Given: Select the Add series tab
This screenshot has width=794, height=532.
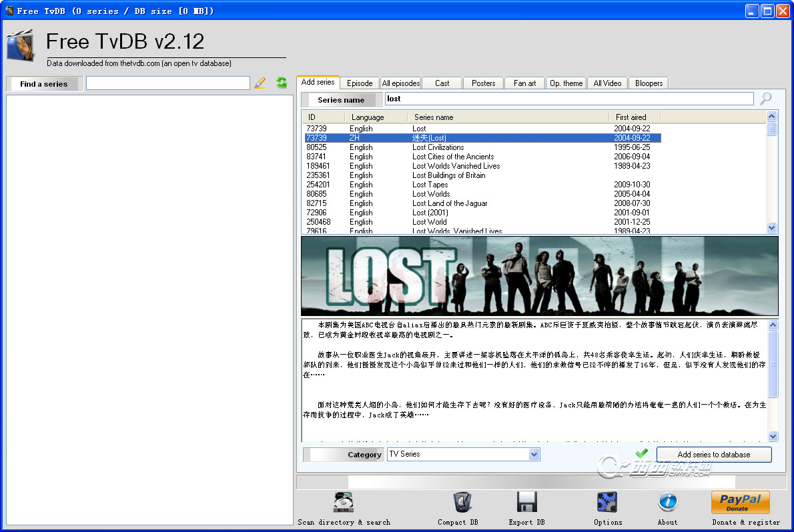Looking at the screenshot, I should (x=318, y=82).
